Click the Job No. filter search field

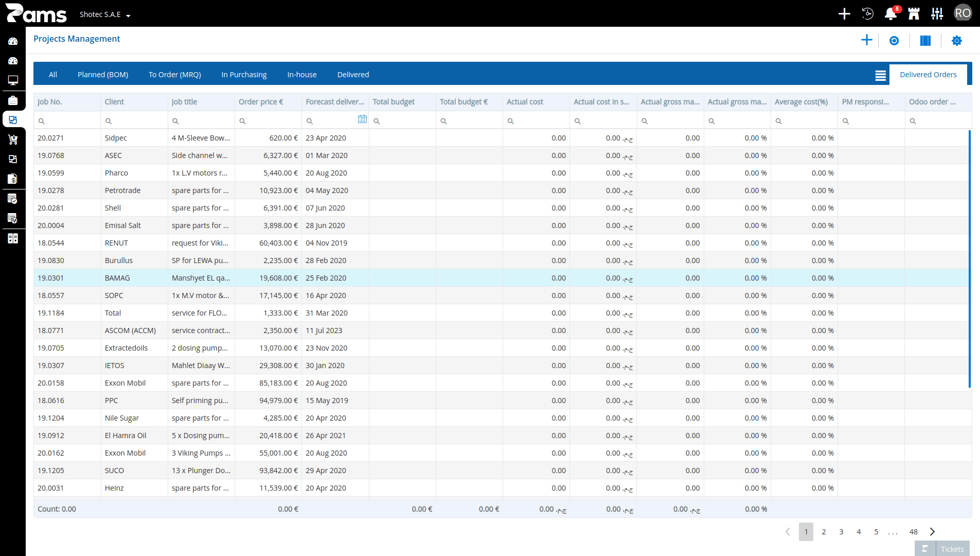tap(67, 121)
